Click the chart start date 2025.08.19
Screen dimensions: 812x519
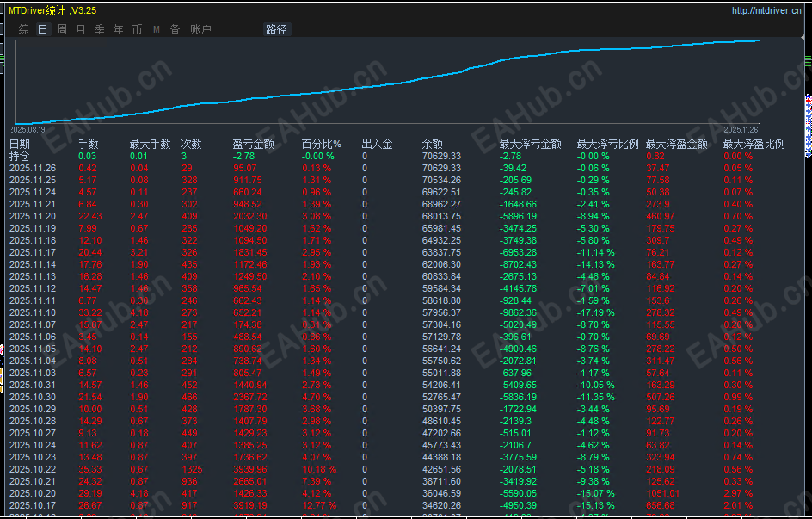(28, 129)
